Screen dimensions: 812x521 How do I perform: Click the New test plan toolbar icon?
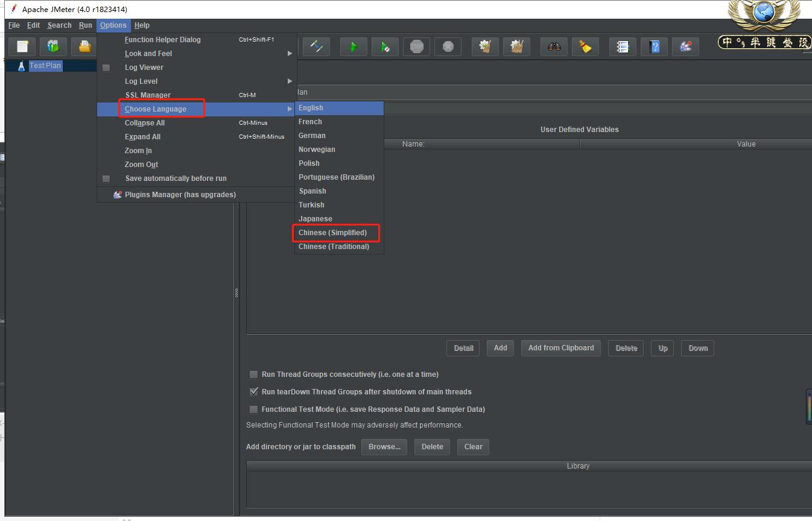(x=22, y=46)
